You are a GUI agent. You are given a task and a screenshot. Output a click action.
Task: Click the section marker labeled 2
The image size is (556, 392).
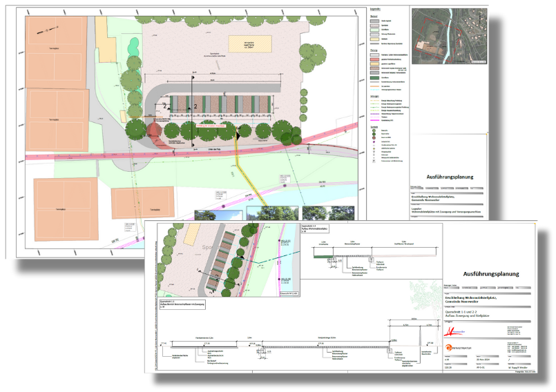point(196,106)
